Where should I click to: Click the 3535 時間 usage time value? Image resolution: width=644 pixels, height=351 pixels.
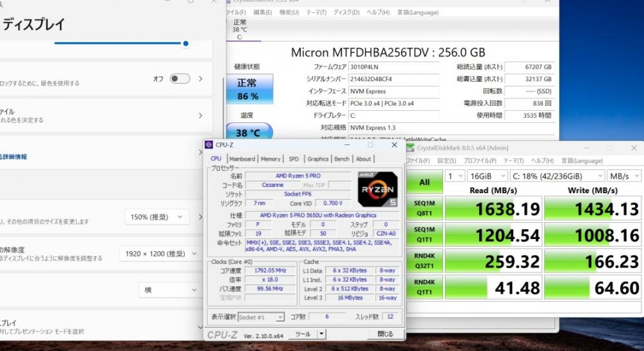point(529,115)
